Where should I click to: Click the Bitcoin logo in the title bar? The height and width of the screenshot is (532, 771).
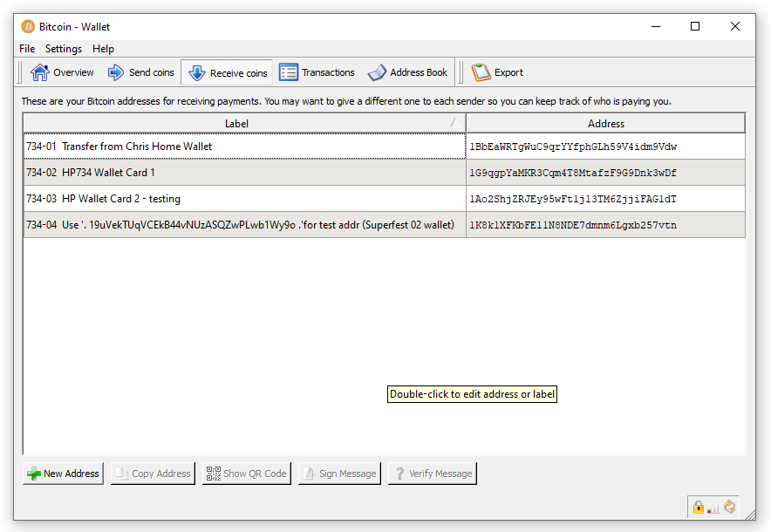pos(28,26)
